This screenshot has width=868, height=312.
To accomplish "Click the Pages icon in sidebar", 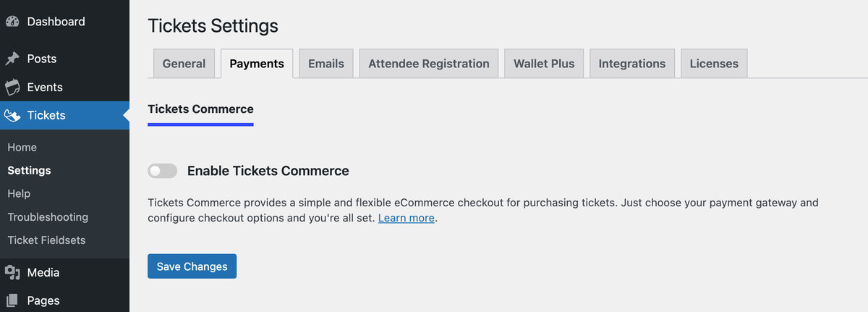I will (x=12, y=300).
